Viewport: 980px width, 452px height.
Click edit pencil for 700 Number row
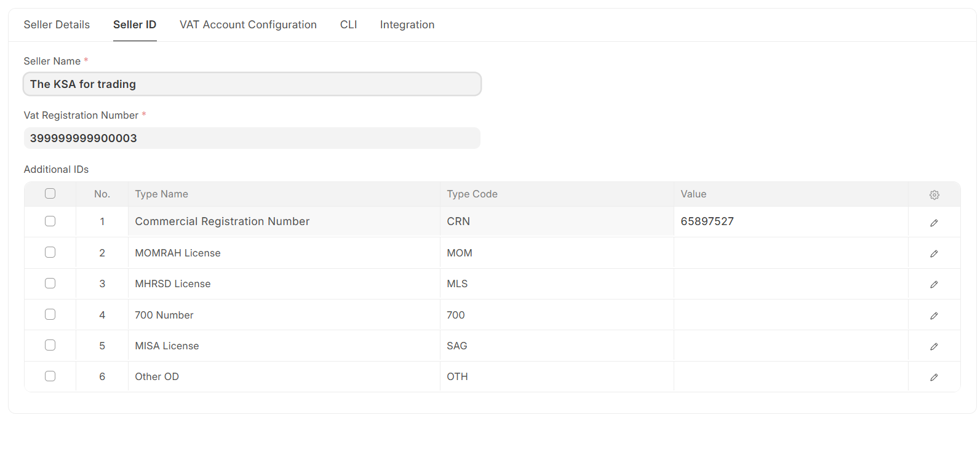click(934, 315)
